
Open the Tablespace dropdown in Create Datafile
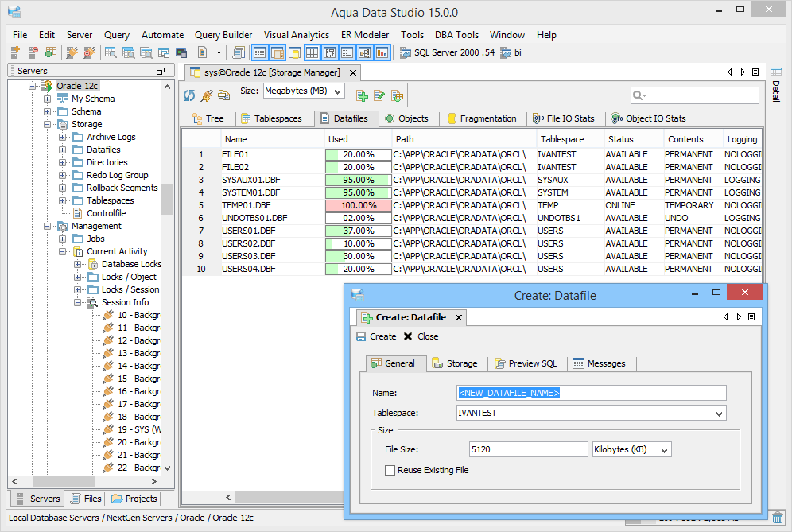pyautogui.click(x=719, y=414)
